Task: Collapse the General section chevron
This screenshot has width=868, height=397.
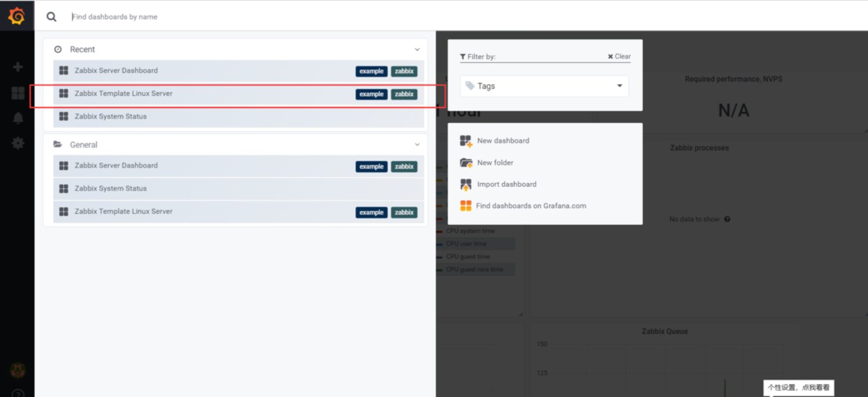Action: click(417, 145)
